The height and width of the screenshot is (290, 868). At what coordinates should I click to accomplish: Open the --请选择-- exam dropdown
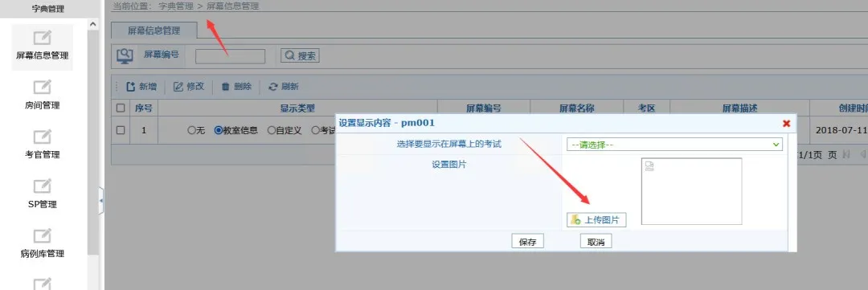[674, 145]
